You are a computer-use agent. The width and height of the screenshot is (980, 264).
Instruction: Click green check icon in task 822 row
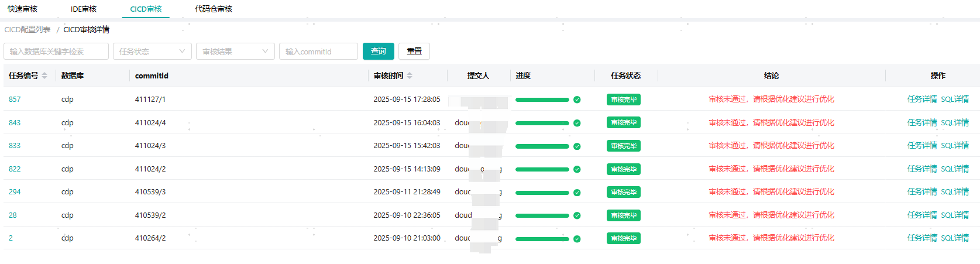click(577, 169)
